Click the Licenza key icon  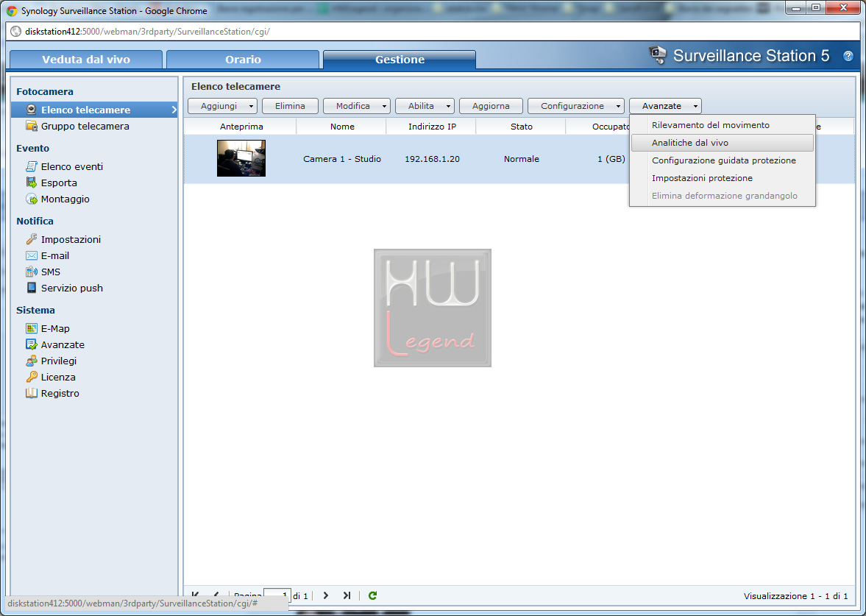coord(32,377)
